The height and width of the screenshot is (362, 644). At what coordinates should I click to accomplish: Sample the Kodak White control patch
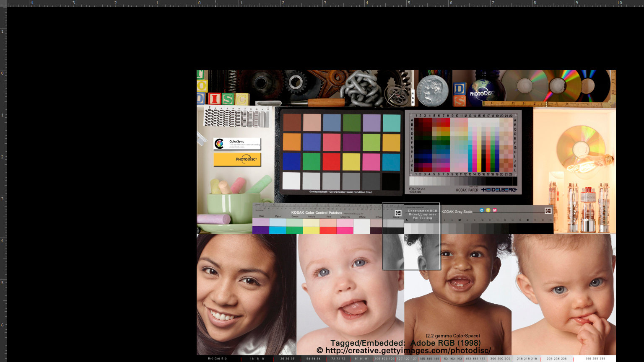(x=361, y=226)
